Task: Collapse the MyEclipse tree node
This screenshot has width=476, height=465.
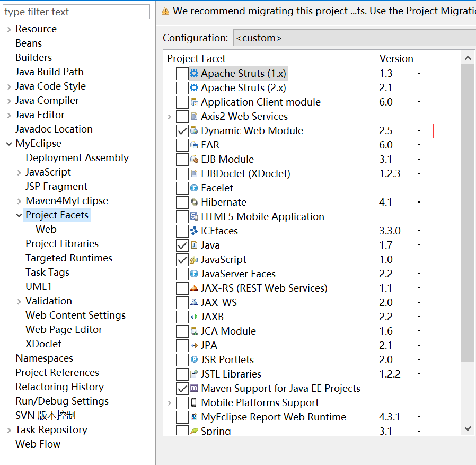Action: click(9, 144)
